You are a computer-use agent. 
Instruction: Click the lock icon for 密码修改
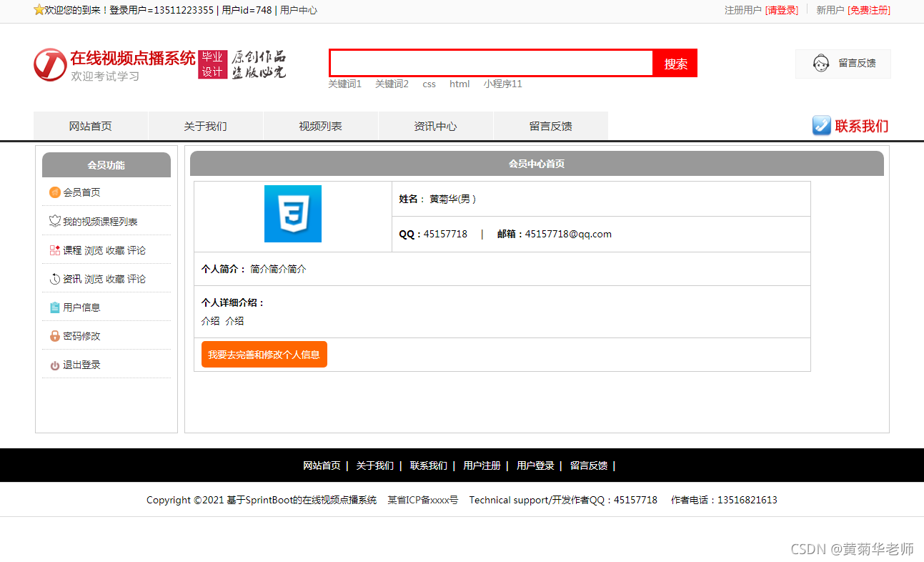(55, 335)
